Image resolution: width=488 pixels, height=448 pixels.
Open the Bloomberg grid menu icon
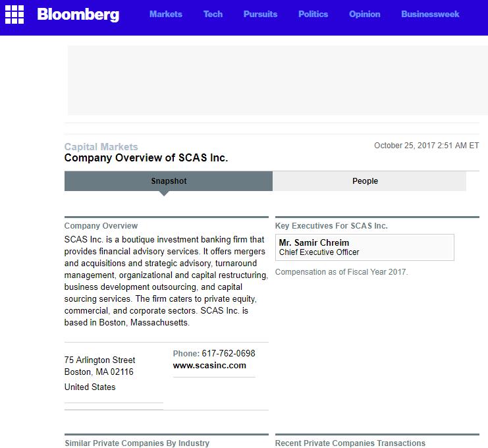click(x=14, y=14)
